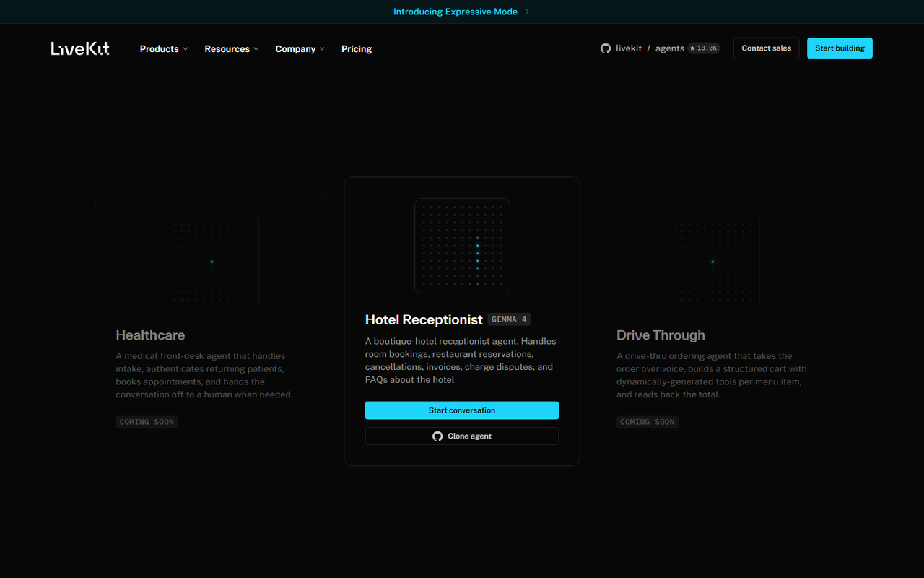Viewport: 924px width, 578px height.
Task: Click the LiveKit logo
Action: click(x=80, y=48)
